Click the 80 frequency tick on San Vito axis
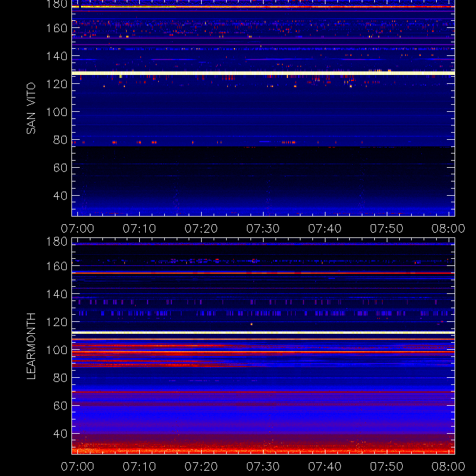Viewport: 476px width, 476px height. point(60,140)
